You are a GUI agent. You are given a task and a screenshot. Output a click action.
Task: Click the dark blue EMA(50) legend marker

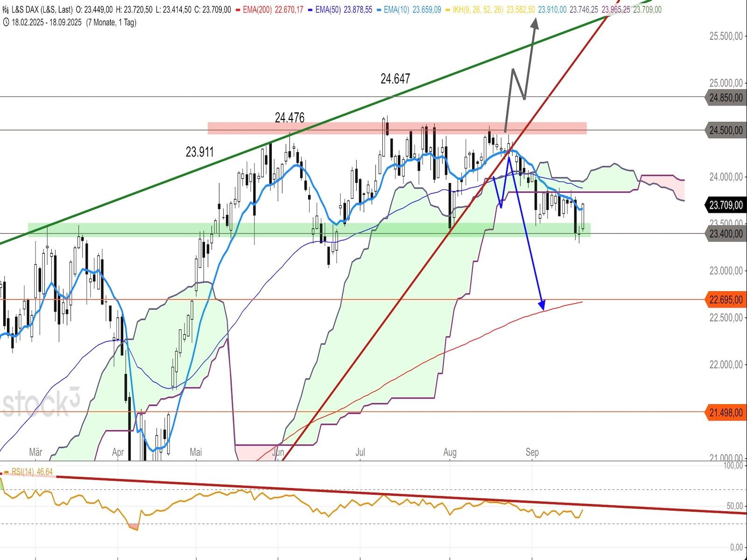(x=310, y=10)
